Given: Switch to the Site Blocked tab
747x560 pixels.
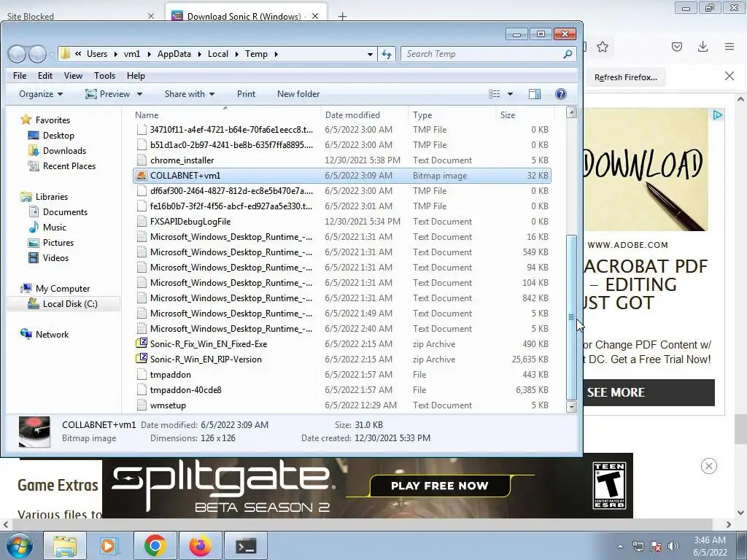Looking at the screenshot, I should [81, 16].
